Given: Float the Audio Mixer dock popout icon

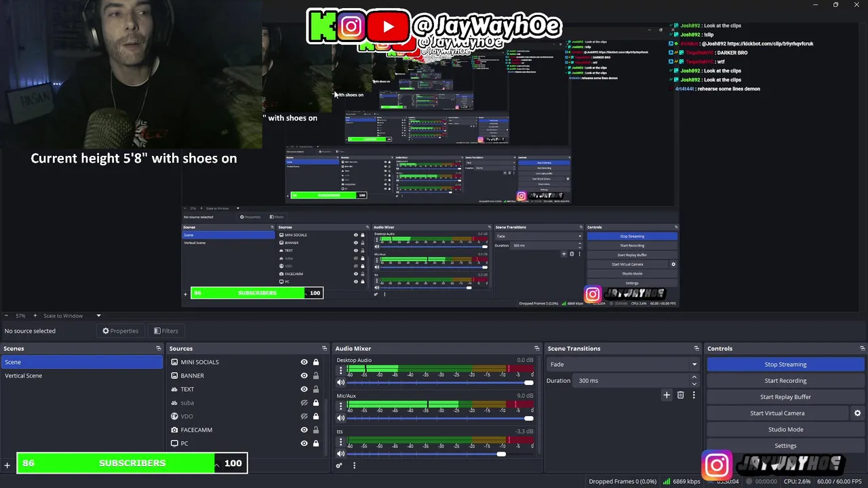Looking at the screenshot, I should (536, 348).
